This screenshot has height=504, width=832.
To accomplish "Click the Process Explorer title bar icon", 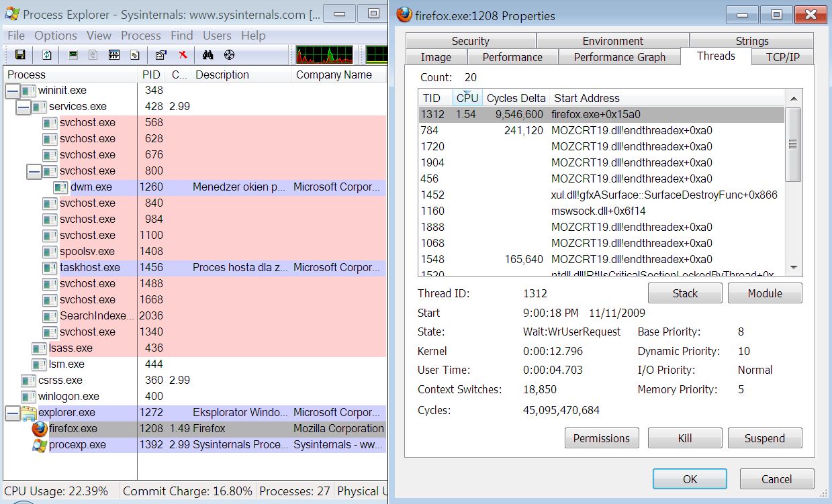I will click(x=11, y=13).
